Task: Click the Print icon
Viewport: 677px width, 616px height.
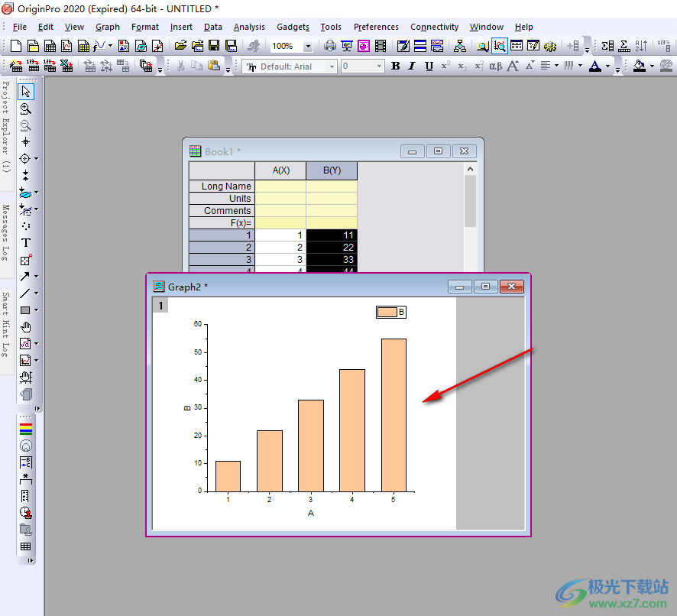Action: click(330, 46)
